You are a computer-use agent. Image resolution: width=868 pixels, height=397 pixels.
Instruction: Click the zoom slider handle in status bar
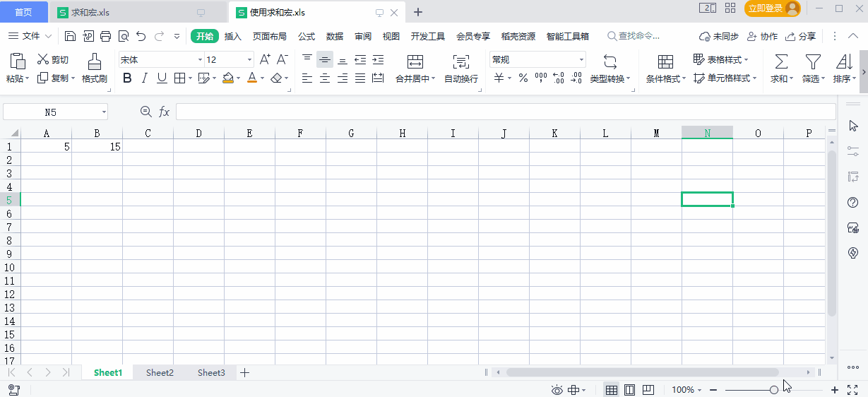pos(774,390)
